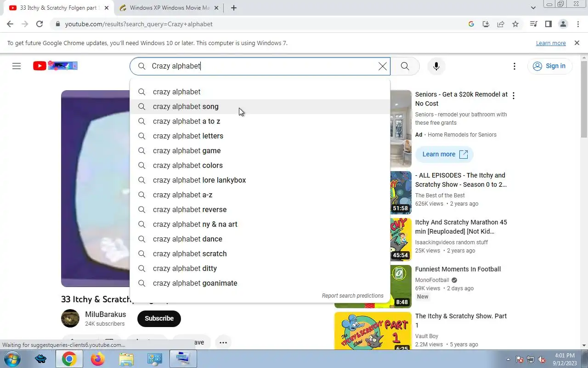Open the YouTube hamburger guide menu
The image size is (588, 368).
[x=17, y=66]
